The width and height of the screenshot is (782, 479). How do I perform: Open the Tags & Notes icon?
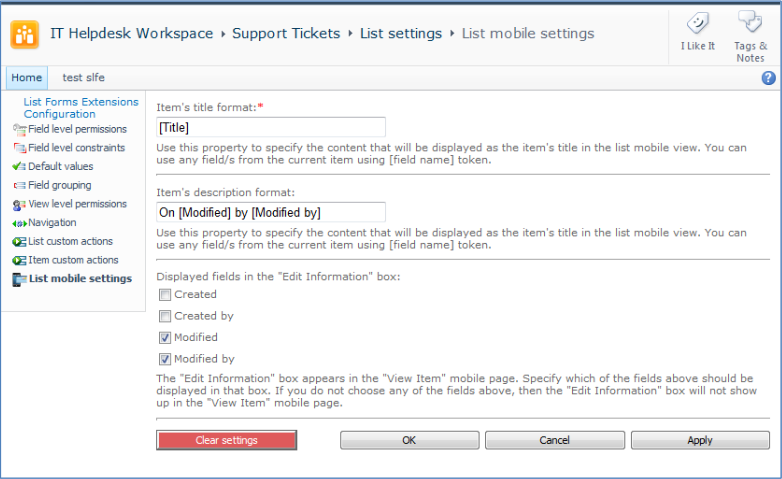coord(750,21)
